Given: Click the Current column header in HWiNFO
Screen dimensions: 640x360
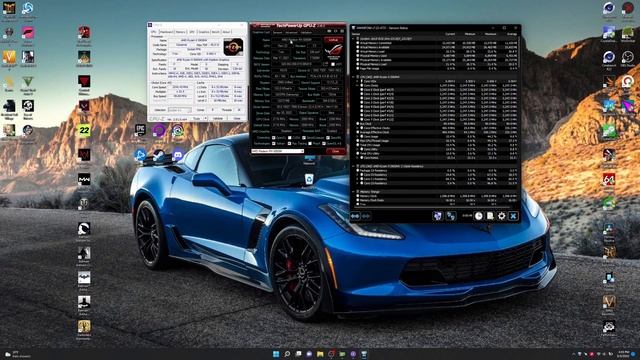Looking at the screenshot, I should [x=450, y=34].
